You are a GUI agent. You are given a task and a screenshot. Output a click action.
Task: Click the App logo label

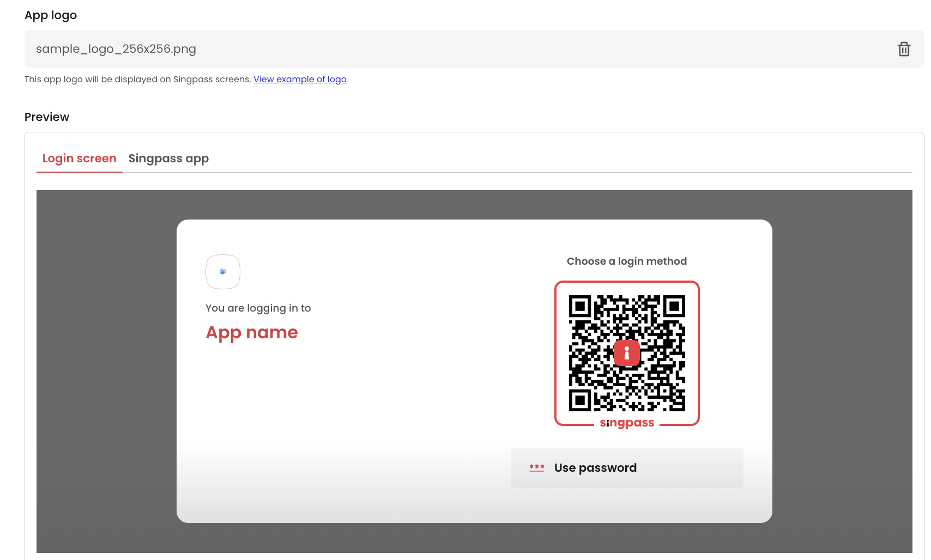tap(51, 15)
